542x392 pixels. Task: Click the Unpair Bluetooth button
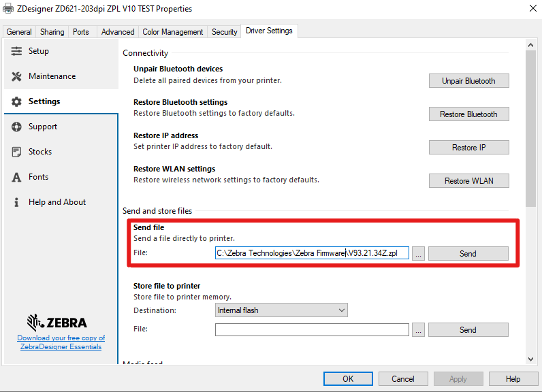[x=468, y=81]
